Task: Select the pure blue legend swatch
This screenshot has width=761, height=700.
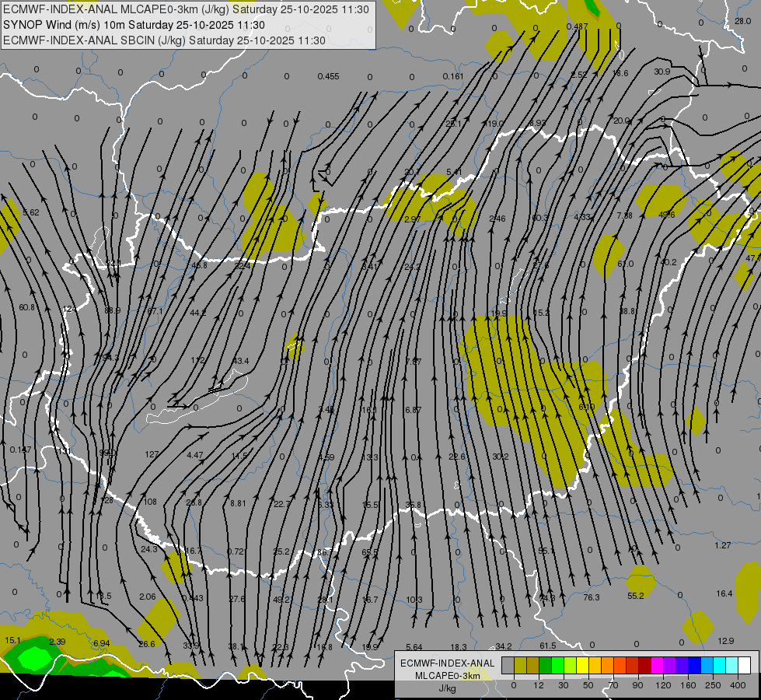Action: click(695, 665)
